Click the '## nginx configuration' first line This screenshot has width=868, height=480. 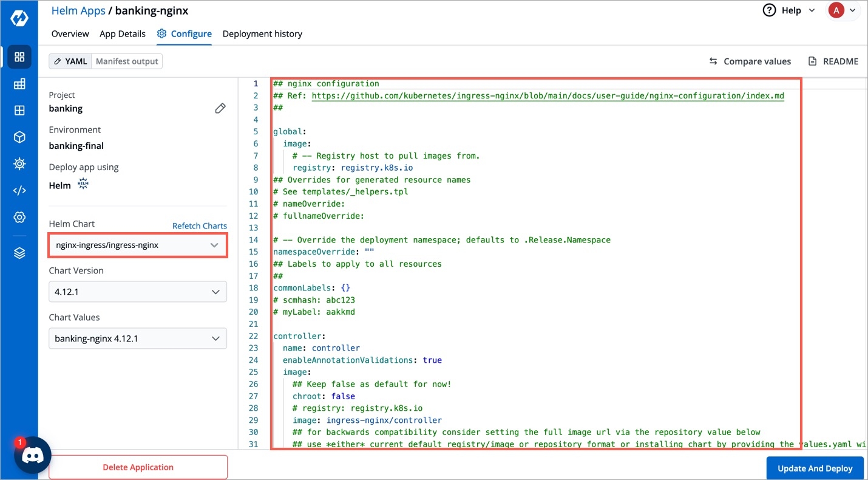(326, 83)
